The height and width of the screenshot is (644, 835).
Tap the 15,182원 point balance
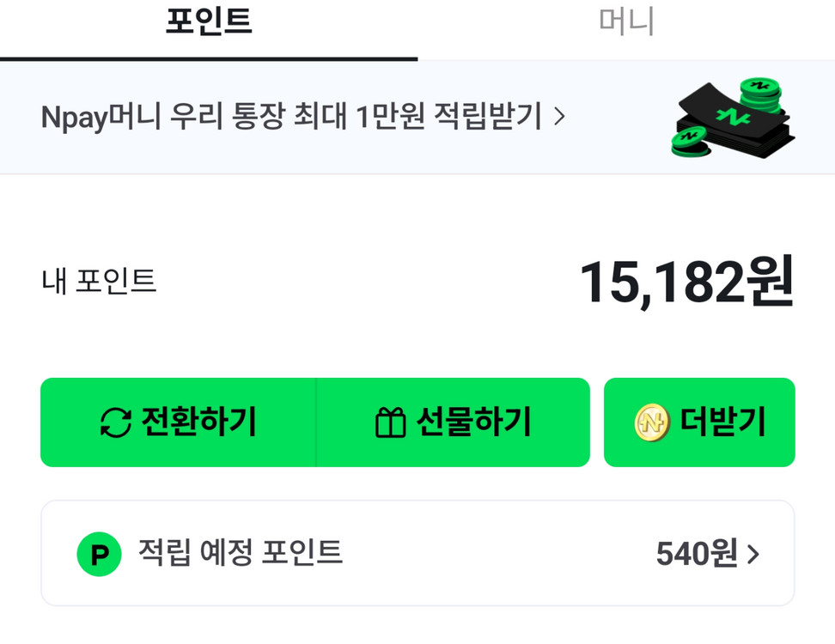click(x=686, y=282)
